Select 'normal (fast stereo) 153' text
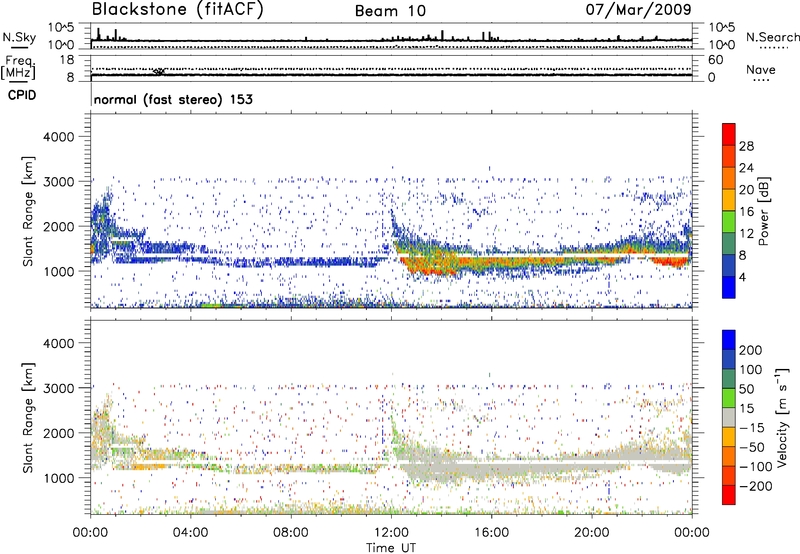 173,99
